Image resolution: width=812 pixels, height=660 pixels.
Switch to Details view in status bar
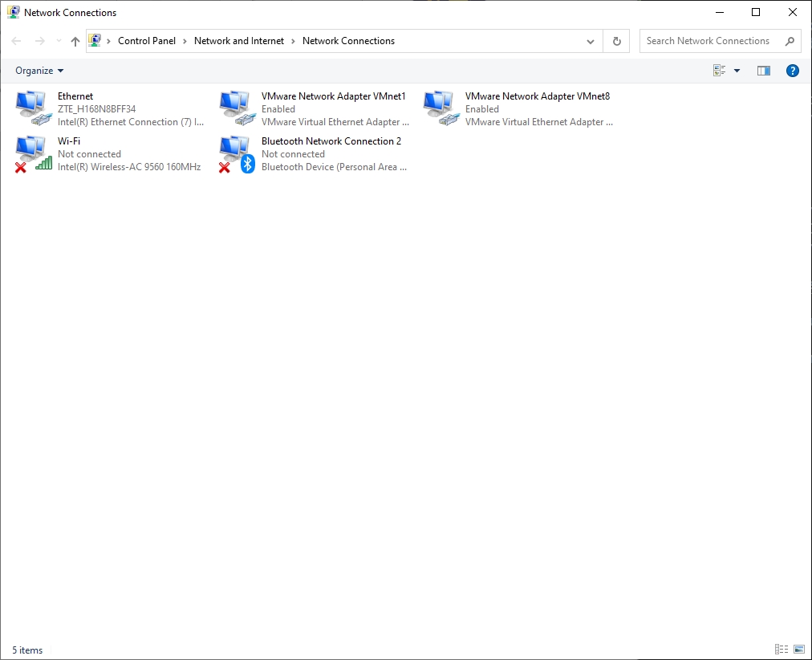click(x=782, y=649)
